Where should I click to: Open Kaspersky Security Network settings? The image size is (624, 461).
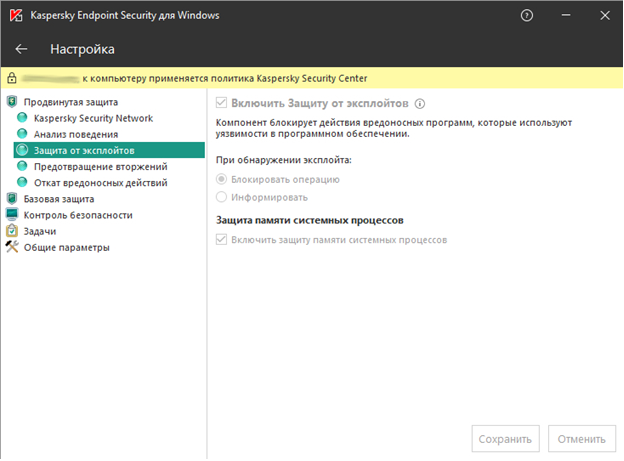tap(93, 118)
